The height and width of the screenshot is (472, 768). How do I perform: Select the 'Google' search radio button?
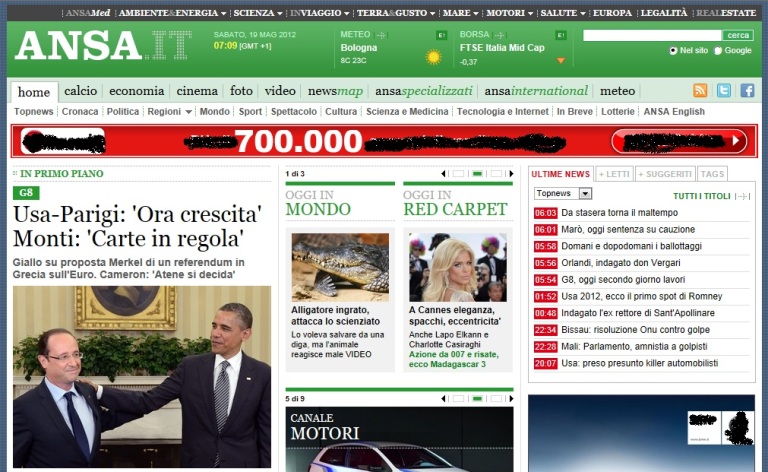(x=718, y=50)
